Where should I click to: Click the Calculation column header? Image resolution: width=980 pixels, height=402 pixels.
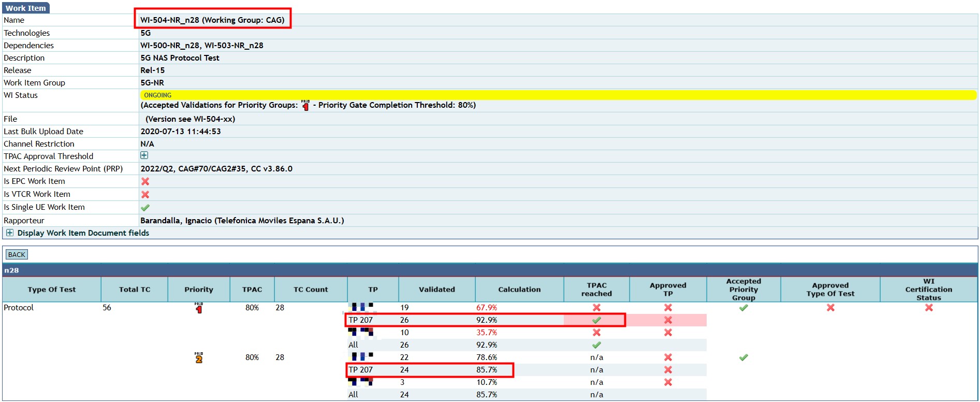click(519, 290)
